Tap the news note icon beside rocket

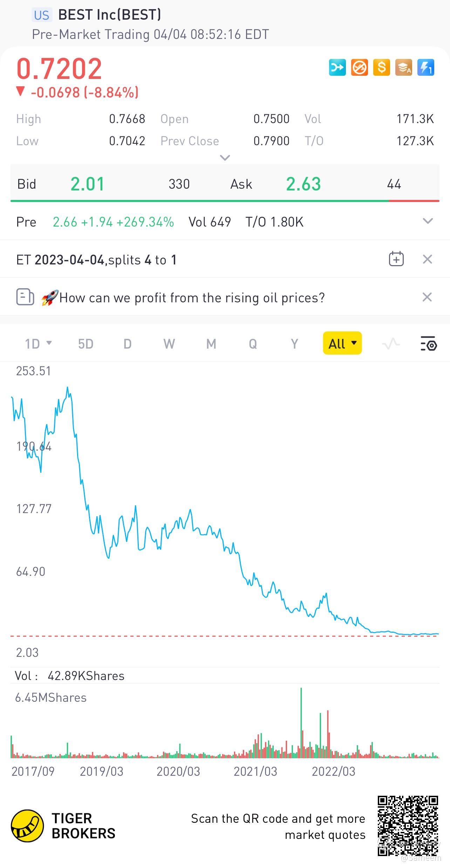coord(25,297)
